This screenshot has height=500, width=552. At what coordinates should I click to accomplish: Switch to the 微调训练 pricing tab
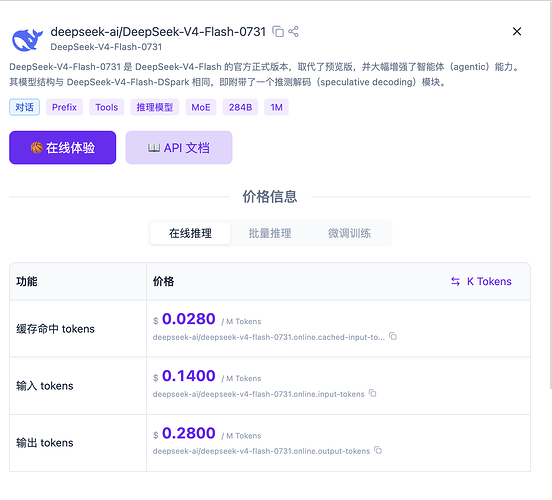350,233
